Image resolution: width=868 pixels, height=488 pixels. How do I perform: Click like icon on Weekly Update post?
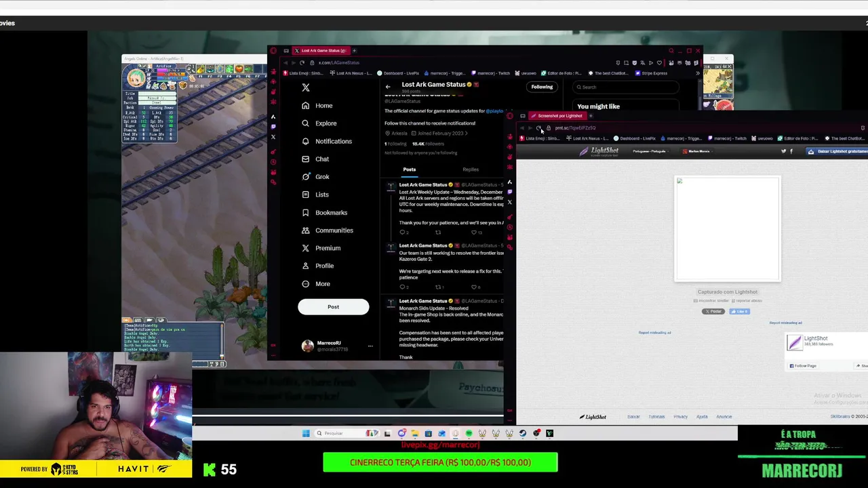474,232
